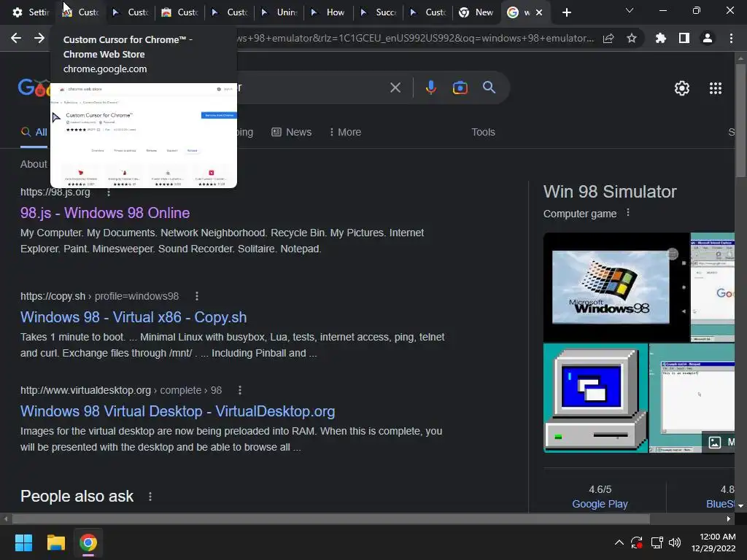The image size is (747, 560).
Task: Open the tab search dropdown
Action: (x=630, y=10)
